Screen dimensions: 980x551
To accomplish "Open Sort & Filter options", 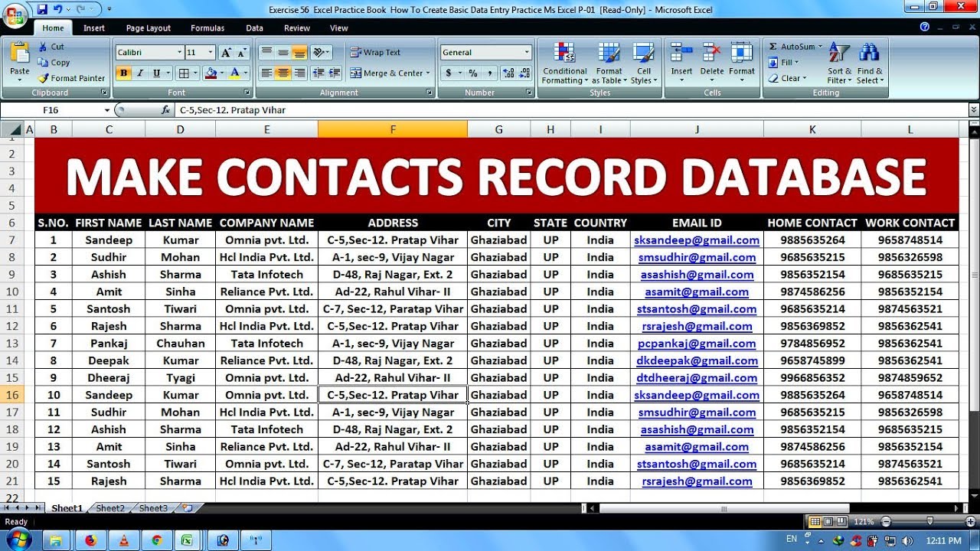I will (x=840, y=63).
